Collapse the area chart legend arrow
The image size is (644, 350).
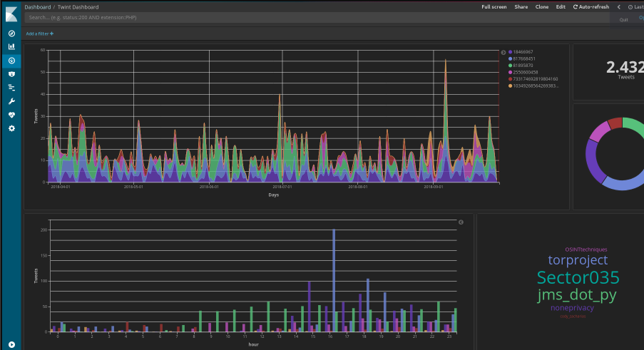pyautogui.click(x=503, y=52)
